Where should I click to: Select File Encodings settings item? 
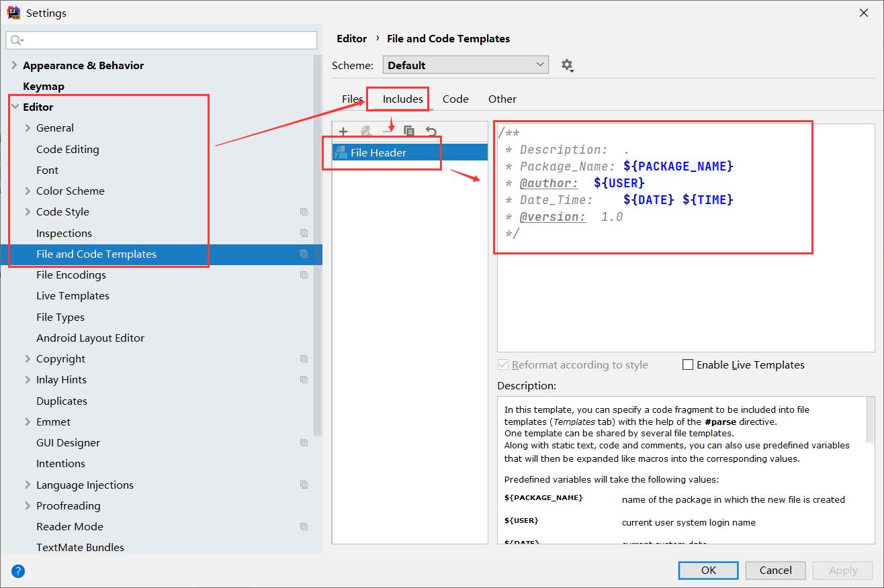(x=71, y=275)
